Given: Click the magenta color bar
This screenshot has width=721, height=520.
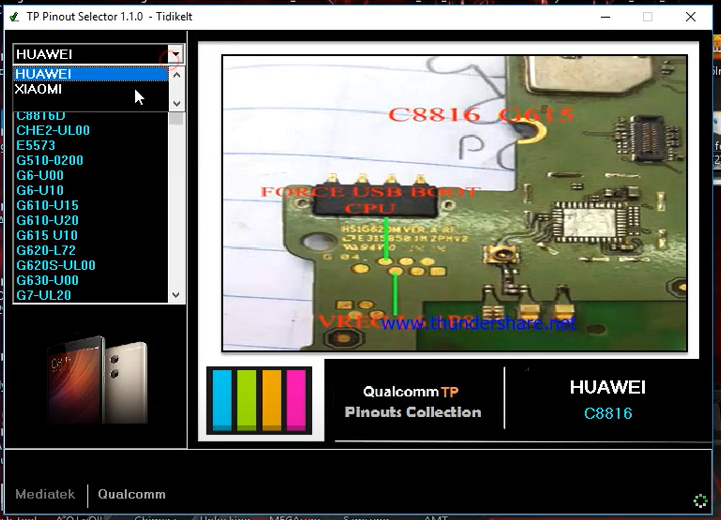Looking at the screenshot, I should click(296, 400).
